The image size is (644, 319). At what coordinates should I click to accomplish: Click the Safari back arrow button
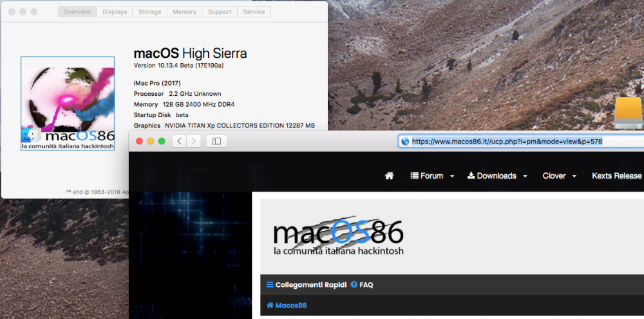pyautogui.click(x=179, y=141)
